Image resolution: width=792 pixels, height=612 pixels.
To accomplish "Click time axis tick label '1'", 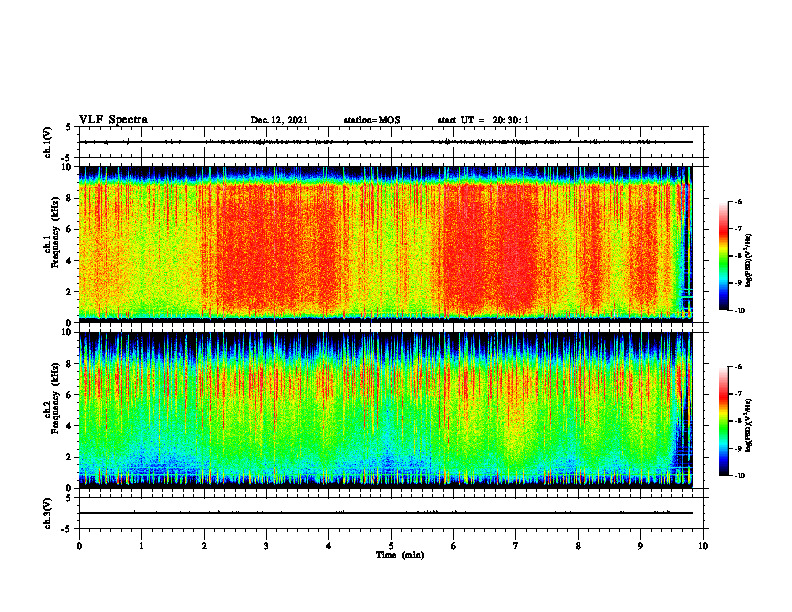I will (141, 546).
